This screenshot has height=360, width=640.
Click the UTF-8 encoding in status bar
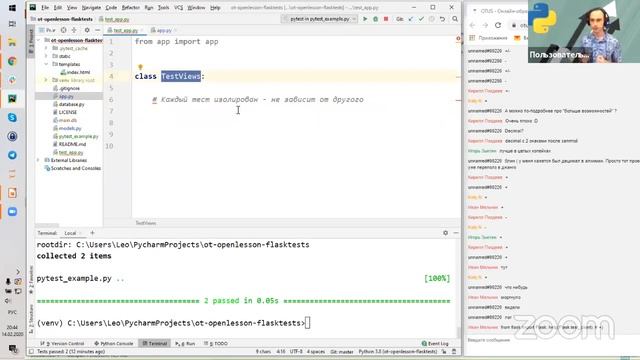[x=296, y=351]
